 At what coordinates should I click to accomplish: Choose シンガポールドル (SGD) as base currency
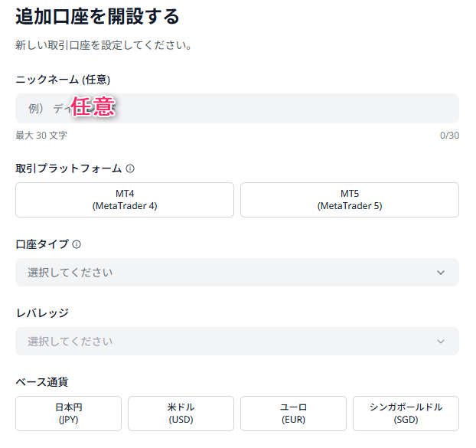[x=406, y=414]
